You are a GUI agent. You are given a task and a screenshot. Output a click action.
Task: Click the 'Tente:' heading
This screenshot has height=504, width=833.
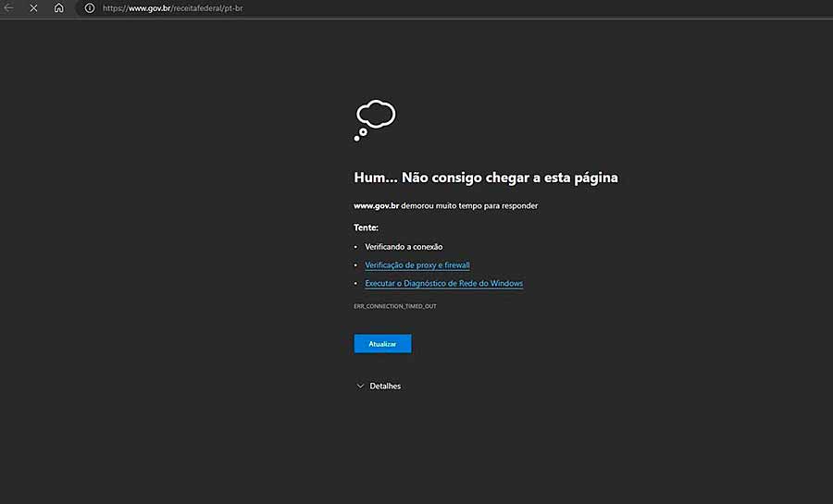(366, 227)
